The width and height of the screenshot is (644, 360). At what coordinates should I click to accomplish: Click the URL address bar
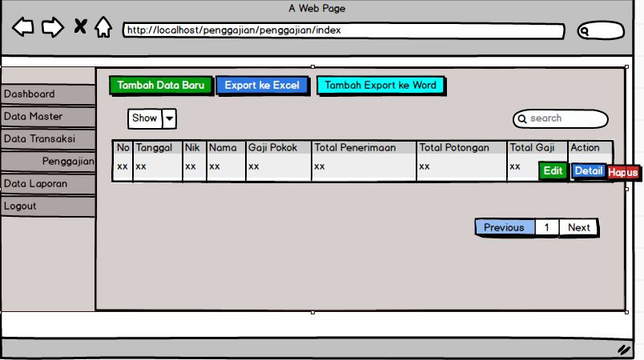coord(344,30)
